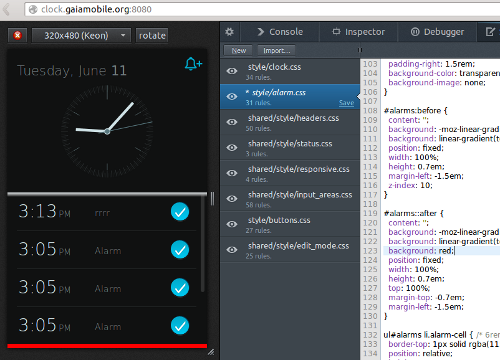This screenshot has height=360, width=500.
Task: Switch to the Inspector tab
Action: (358, 32)
